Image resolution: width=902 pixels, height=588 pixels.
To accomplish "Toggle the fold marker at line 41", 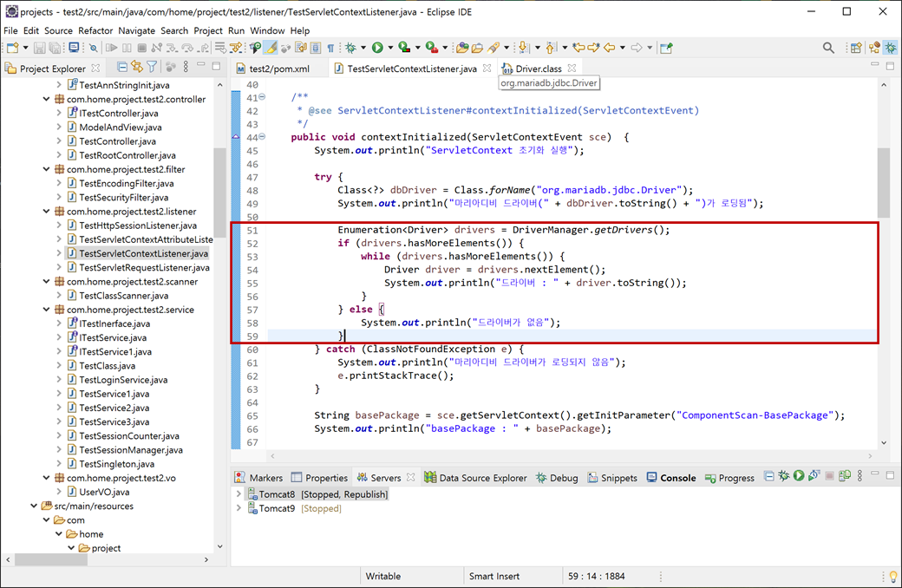I will coord(262,96).
